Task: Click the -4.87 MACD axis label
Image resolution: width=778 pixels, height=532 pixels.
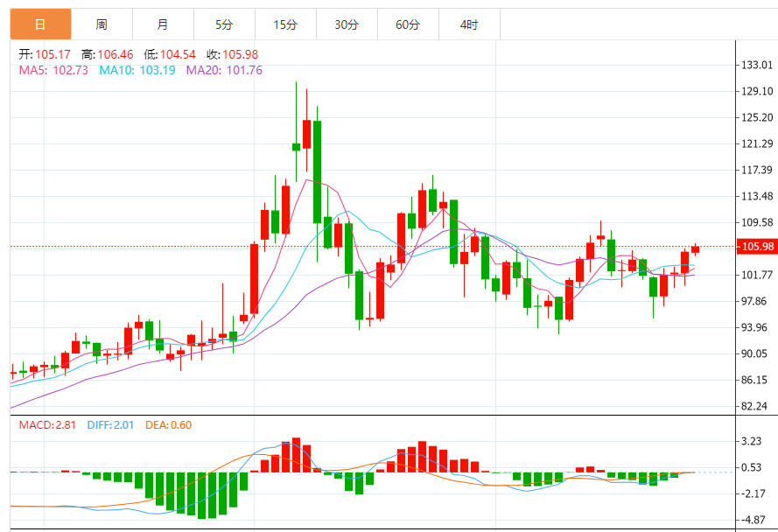Action: pos(753,520)
